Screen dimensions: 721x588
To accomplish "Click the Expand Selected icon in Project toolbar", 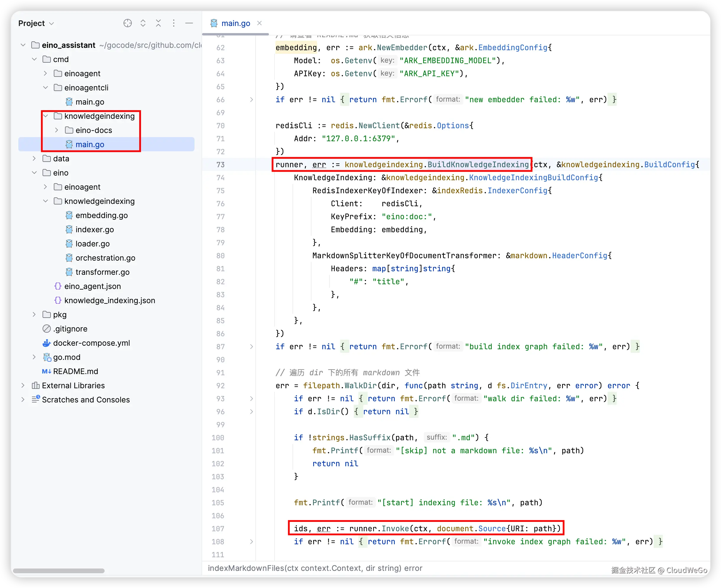I will [x=143, y=23].
